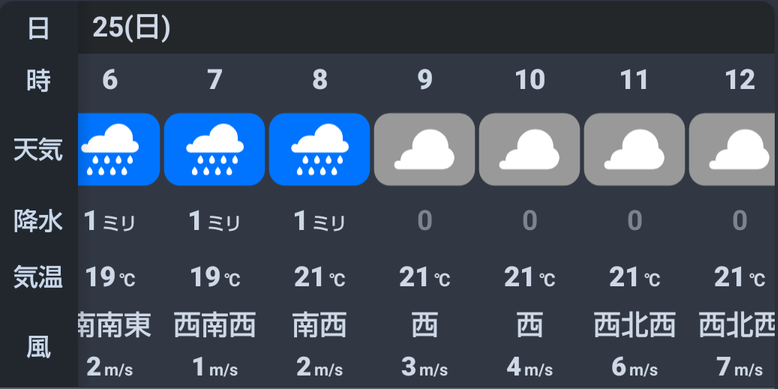Tap the rain icon for 6 o'clock
This screenshot has width=778, height=389.
(119, 149)
